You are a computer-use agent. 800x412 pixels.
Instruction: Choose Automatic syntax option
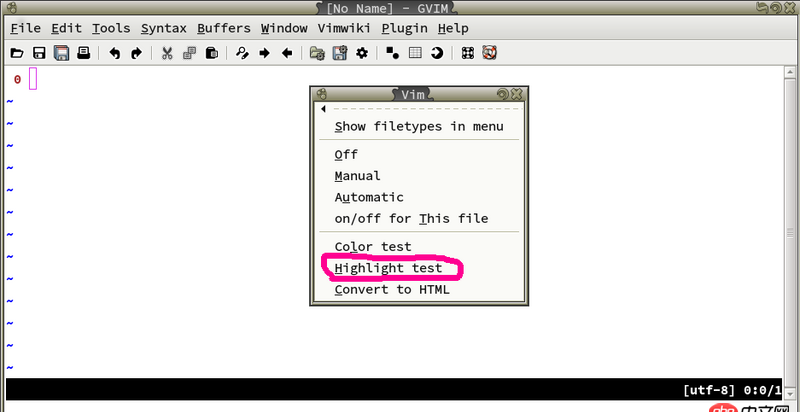coord(419,197)
